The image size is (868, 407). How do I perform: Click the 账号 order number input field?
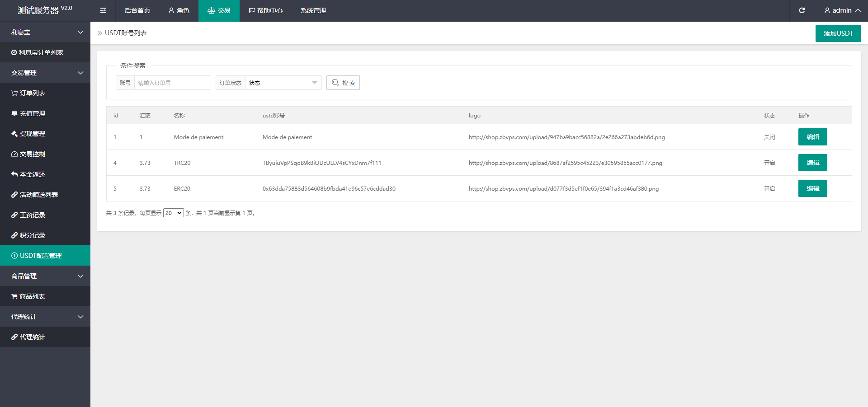(x=173, y=83)
